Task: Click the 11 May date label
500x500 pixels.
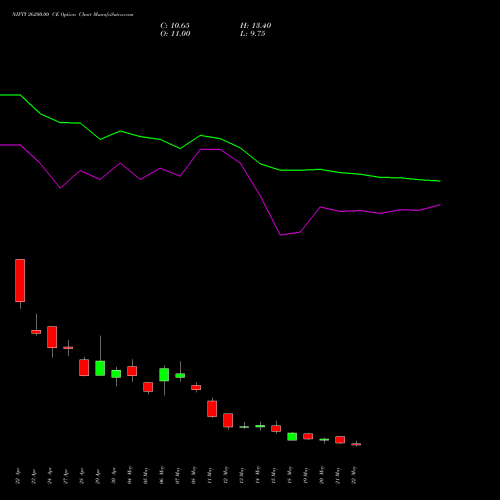Action: (x=210, y=475)
